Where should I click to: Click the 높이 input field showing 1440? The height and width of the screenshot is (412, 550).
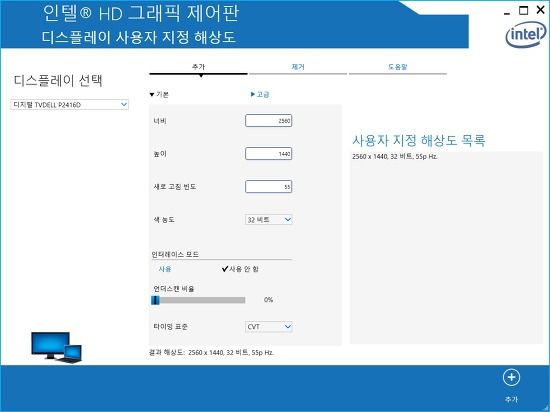tap(269, 154)
